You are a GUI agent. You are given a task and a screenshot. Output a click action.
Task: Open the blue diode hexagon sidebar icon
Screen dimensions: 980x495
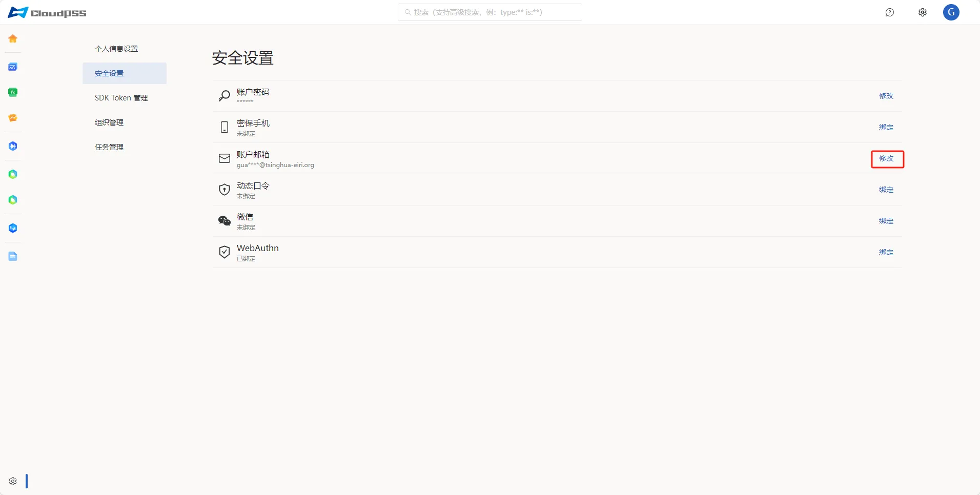tap(13, 146)
